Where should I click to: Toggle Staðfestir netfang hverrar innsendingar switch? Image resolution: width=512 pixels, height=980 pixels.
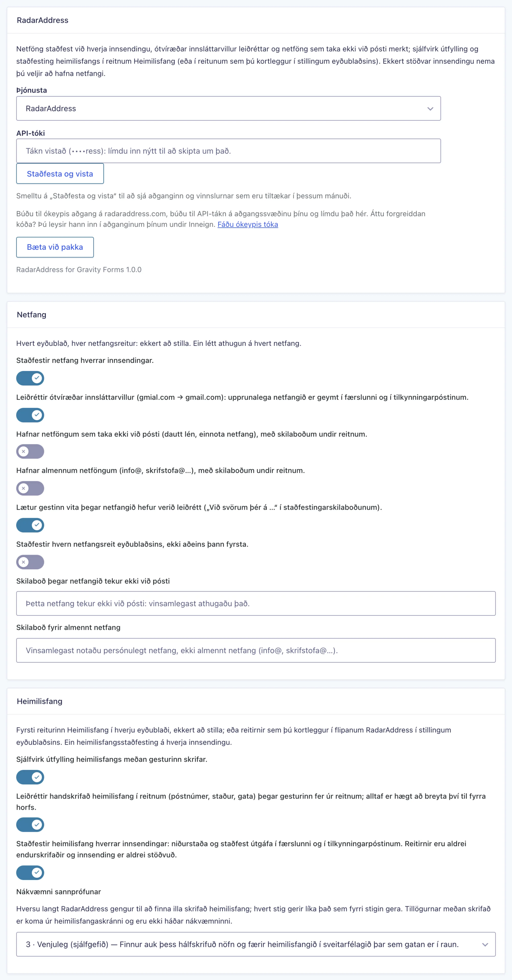coord(30,378)
